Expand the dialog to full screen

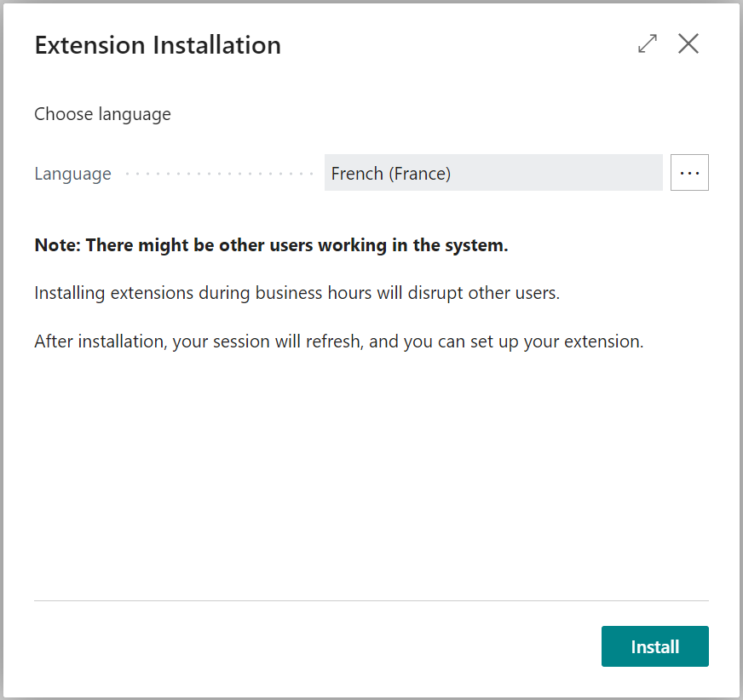tap(648, 43)
